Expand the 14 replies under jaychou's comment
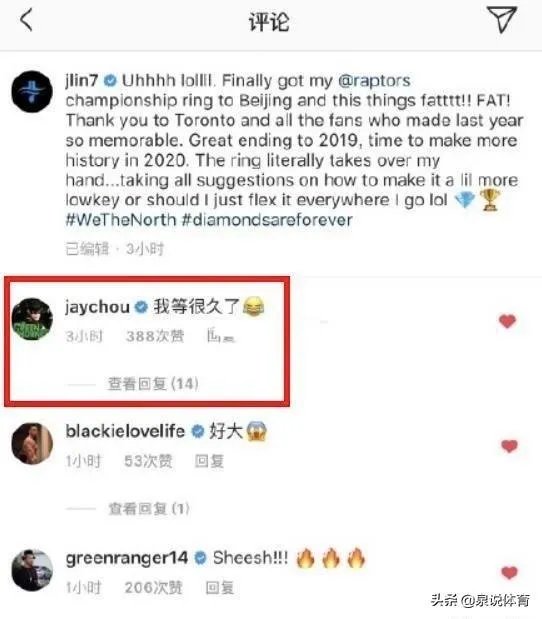The width and height of the screenshot is (542, 619). pyautogui.click(x=153, y=383)
